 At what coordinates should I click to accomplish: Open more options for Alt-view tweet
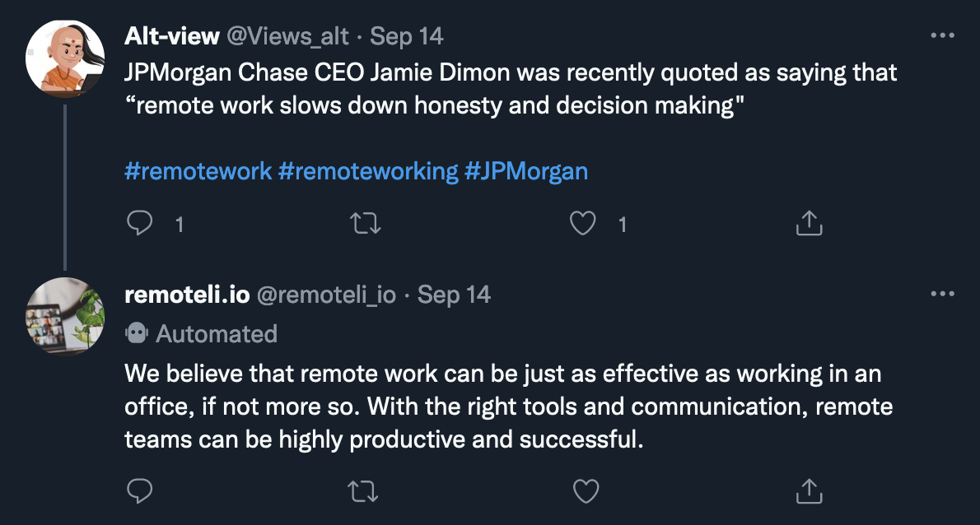coord(942,35)
